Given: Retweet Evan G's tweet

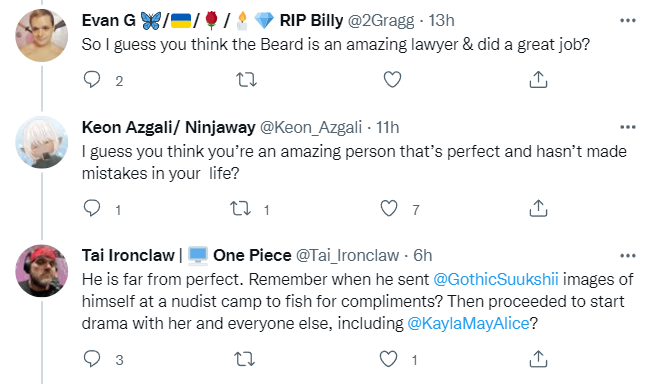Looking at the screenshot, I should coord(246,80).
